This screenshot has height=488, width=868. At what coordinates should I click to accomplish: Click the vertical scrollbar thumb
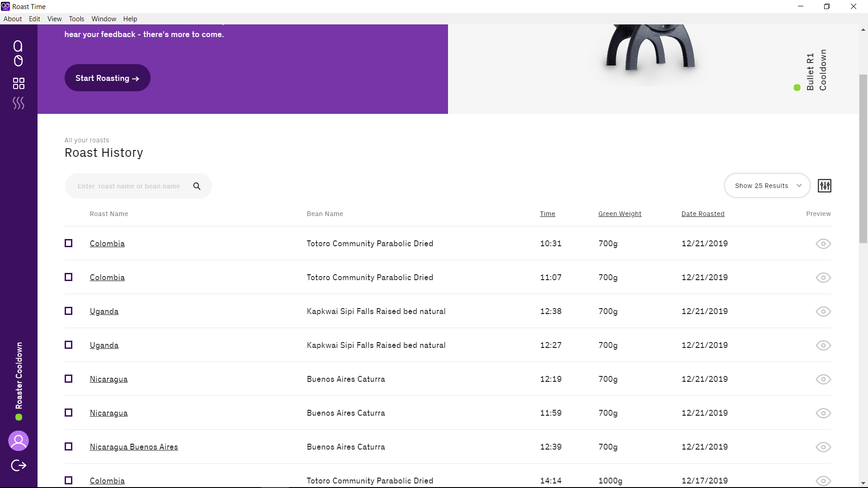[x=863, y=158]
